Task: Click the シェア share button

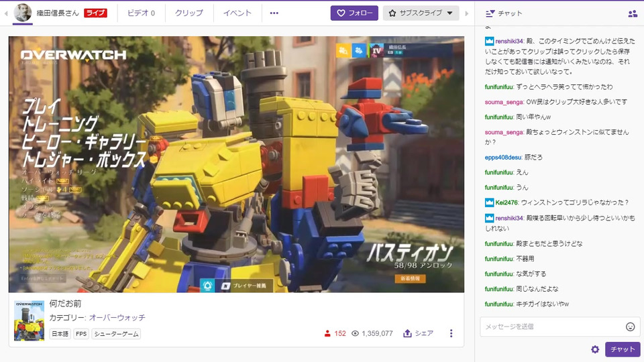Action: coord(418,333)
